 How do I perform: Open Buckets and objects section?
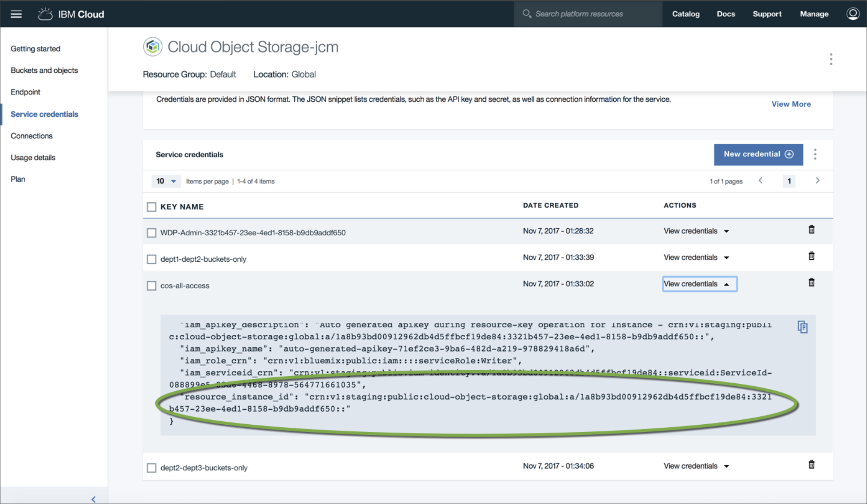44,70
